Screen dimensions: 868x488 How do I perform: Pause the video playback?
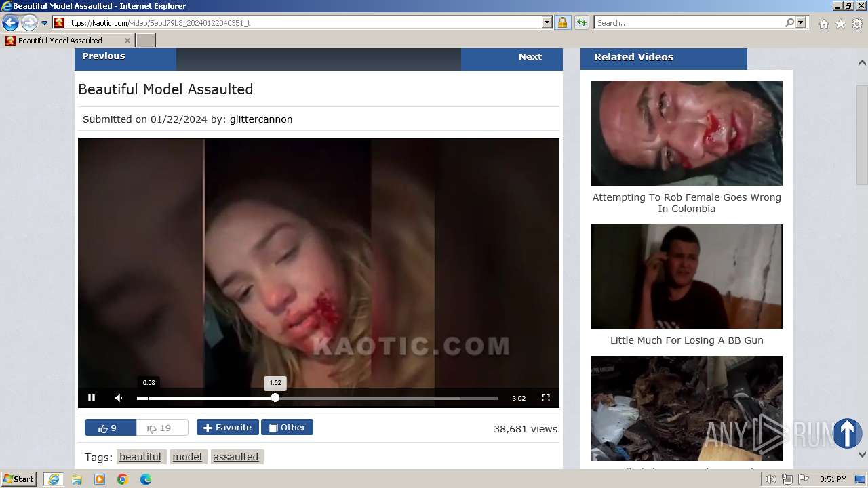[92, 398]
